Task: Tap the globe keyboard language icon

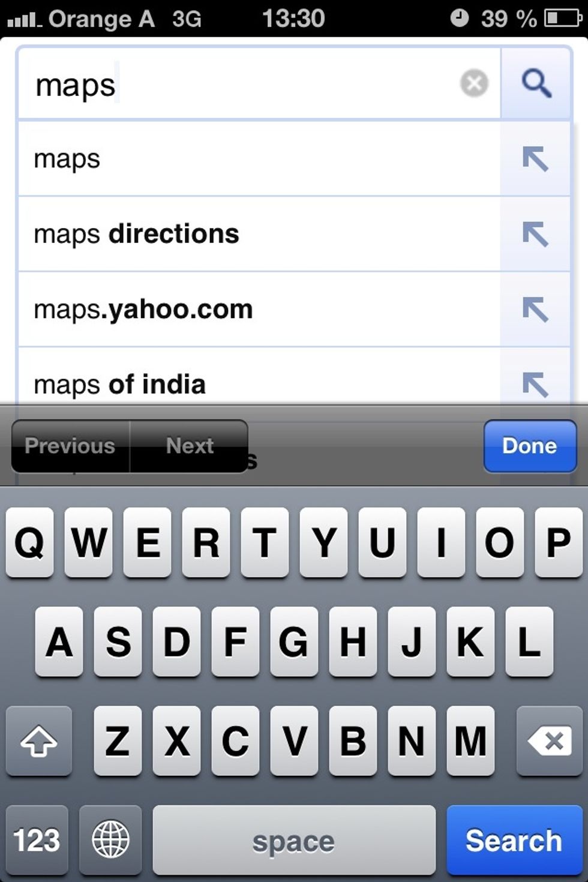Action: tap(110, 839)
